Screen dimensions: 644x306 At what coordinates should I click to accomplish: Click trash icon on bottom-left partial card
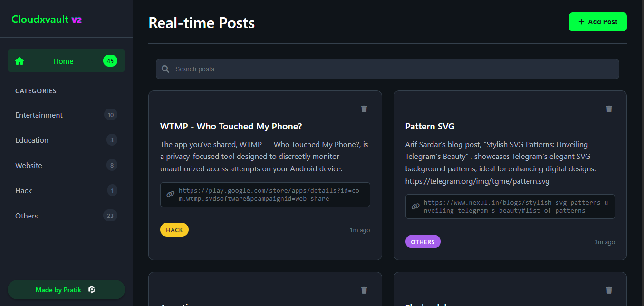tap(364, 290)
